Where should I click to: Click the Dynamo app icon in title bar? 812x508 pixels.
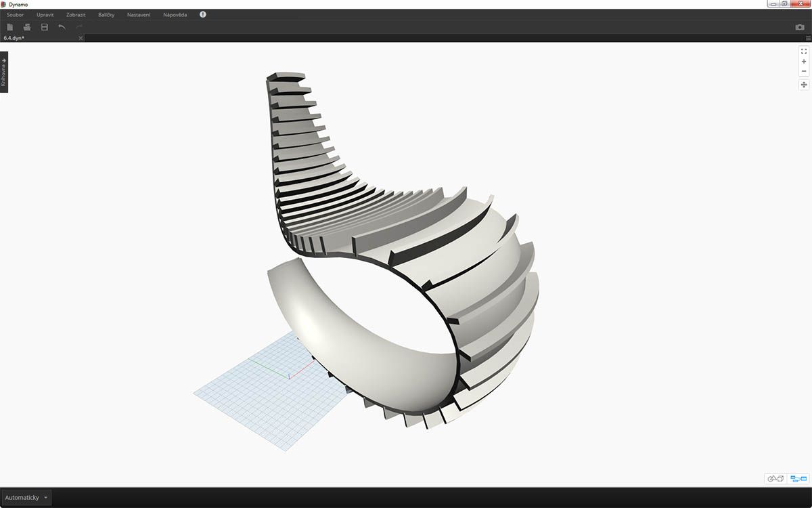point(3,4)
